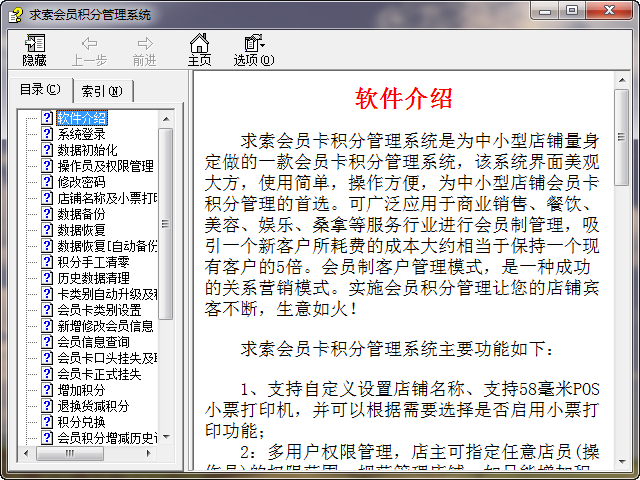Click the contents tree vertical scrollbar thumb
Viewport: 640px width, 480px height.
point(166,224)
